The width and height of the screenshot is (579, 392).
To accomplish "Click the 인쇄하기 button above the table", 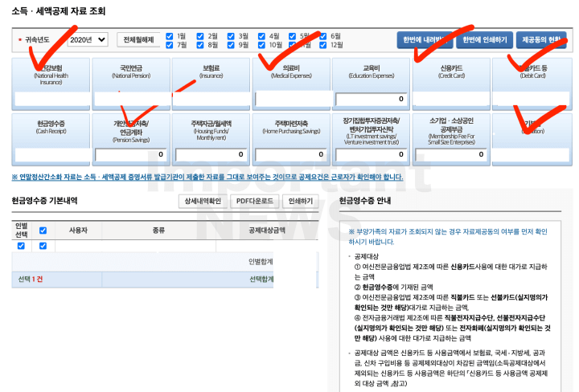I will pos(301,201).
